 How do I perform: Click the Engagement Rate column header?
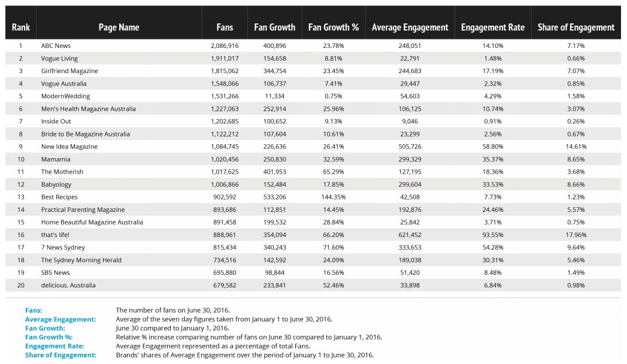point(492,27)
